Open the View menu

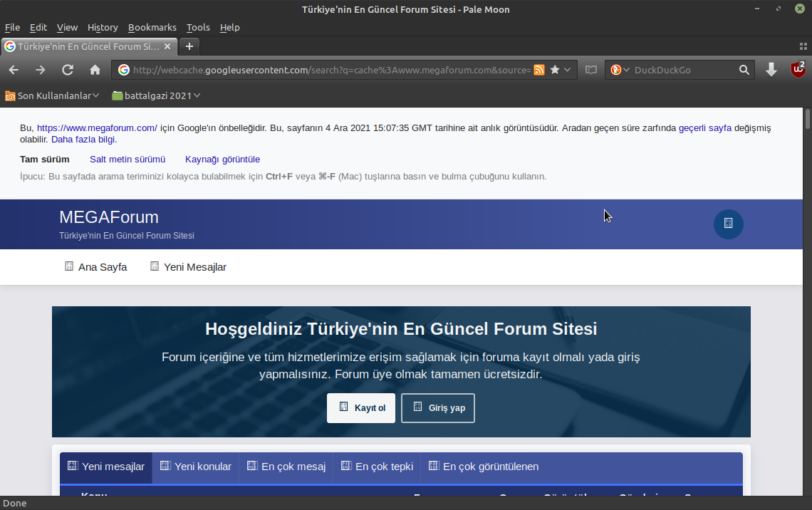pyautogui.click(x=68, y=28)
